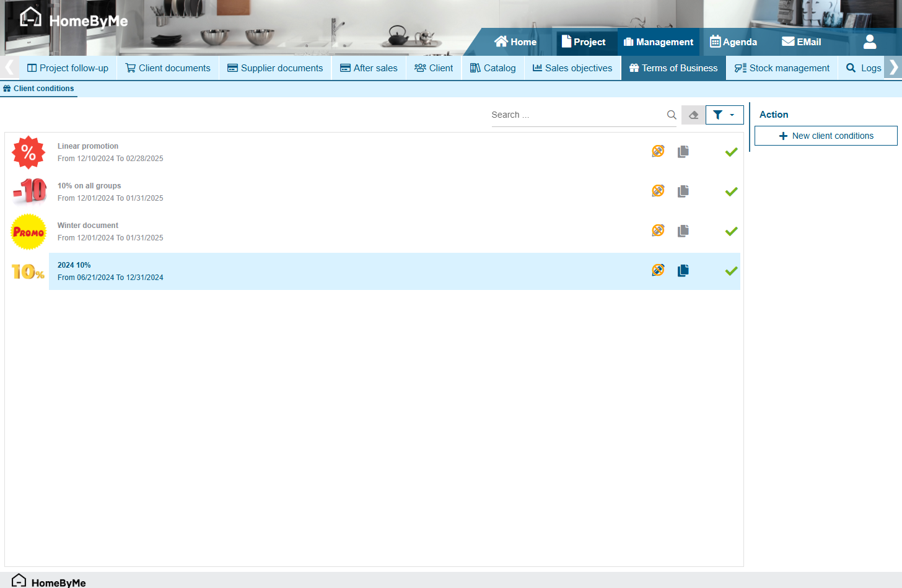Click New client conditions button
Image resolution: width=902 pixels, height=588 pixels.
tap(825, 136)
